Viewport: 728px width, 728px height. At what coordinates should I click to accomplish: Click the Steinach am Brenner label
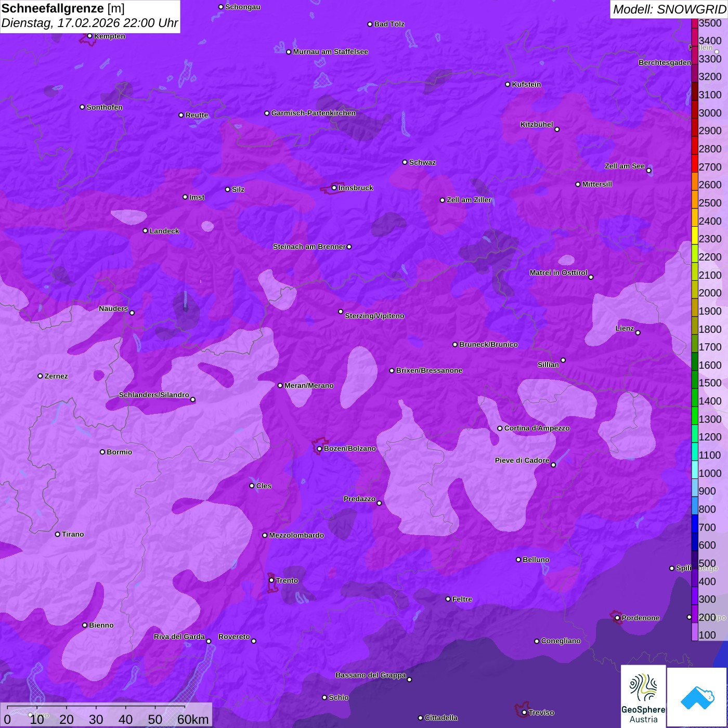click(309, 246)
